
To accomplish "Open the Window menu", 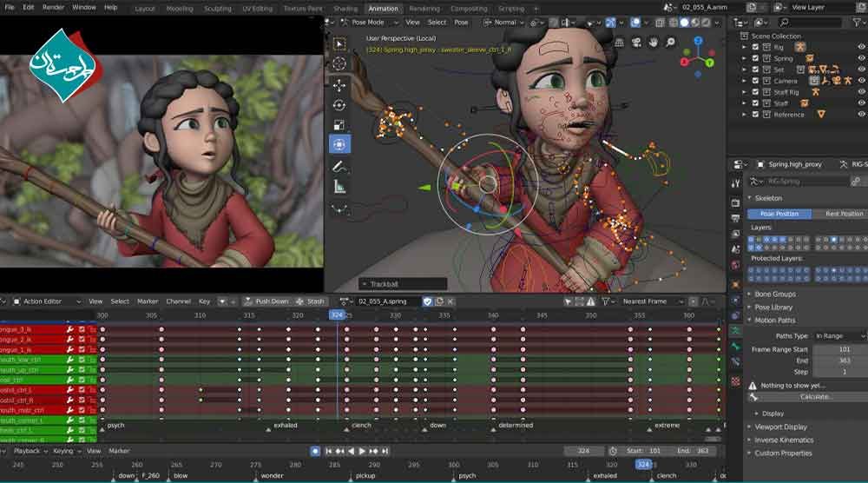I will [83, 7].
